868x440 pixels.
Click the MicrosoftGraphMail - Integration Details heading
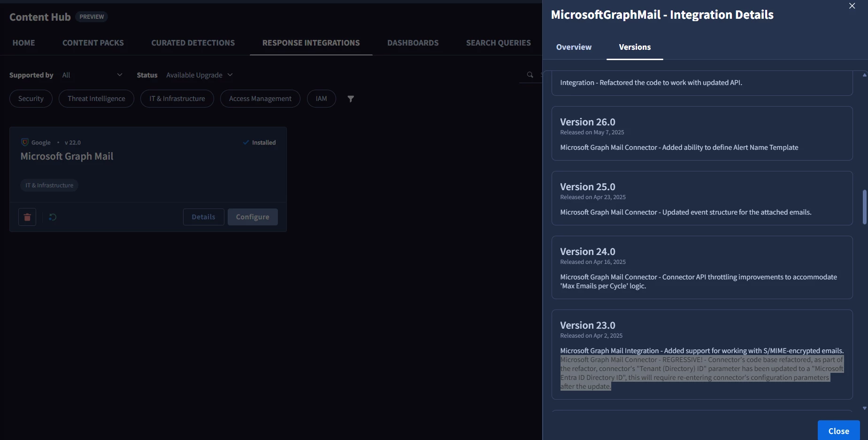pyautogui.click(x=662, y=15)
